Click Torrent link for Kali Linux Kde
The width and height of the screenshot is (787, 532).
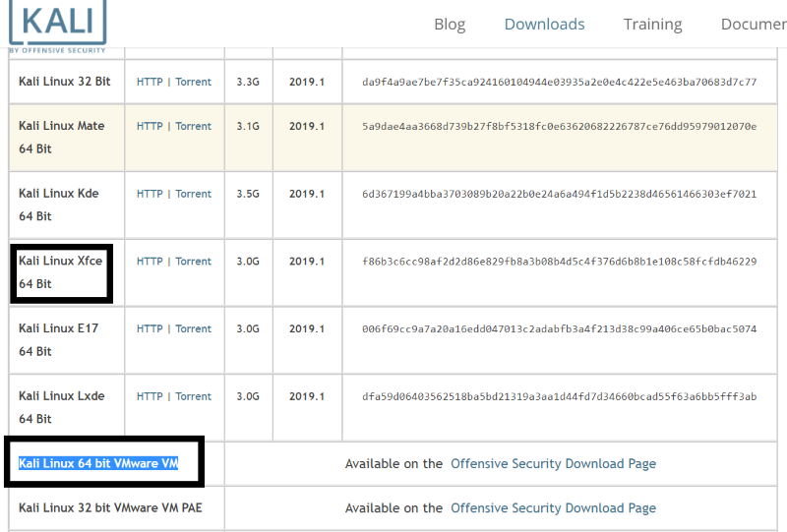click(194, 194)
